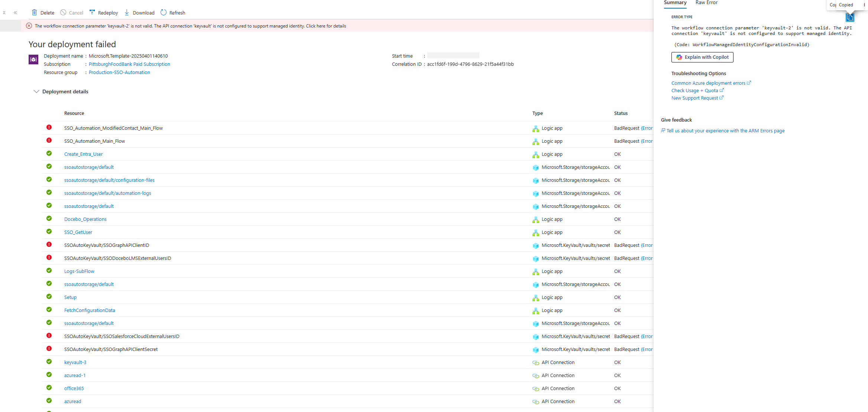Screen dimensions: 868x412
Task: Click the red error icon in notification banner
Action: pos(29,26)
